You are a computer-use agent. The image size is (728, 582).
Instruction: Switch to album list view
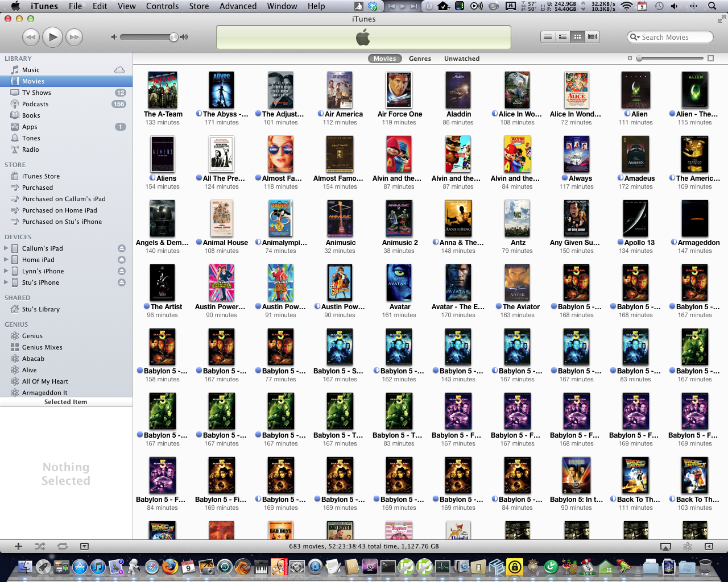562,37
